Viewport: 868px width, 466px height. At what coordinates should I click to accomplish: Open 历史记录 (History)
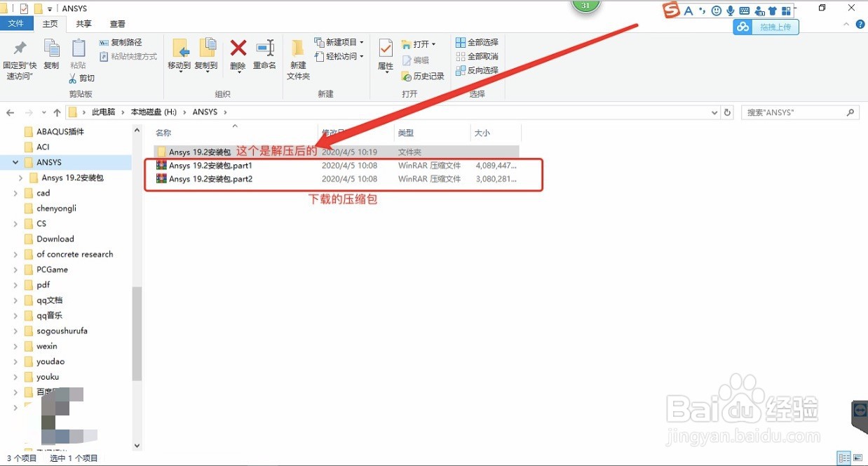(423, 76)
